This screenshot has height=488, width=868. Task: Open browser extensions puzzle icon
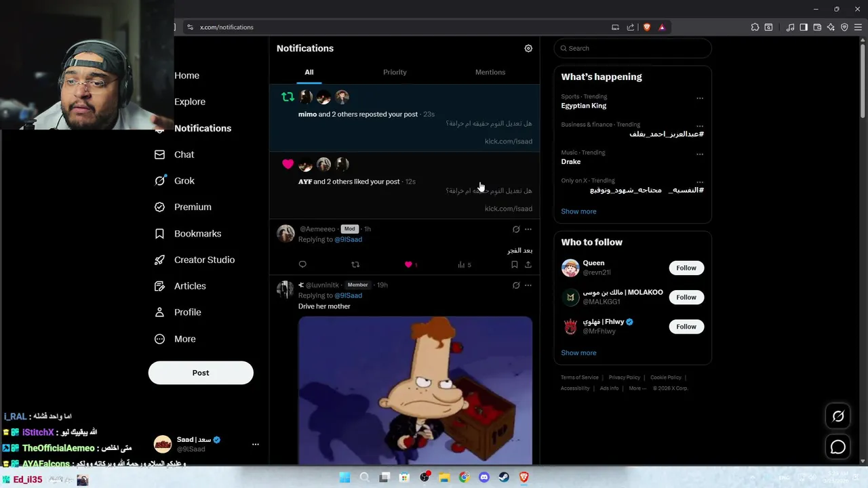point(755,27)
